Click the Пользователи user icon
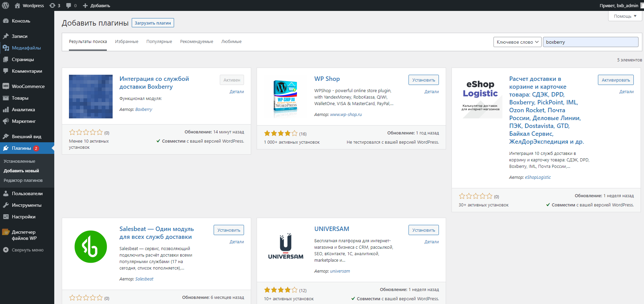The height and width of the screenshot is (304, 644). coord(6,193)
